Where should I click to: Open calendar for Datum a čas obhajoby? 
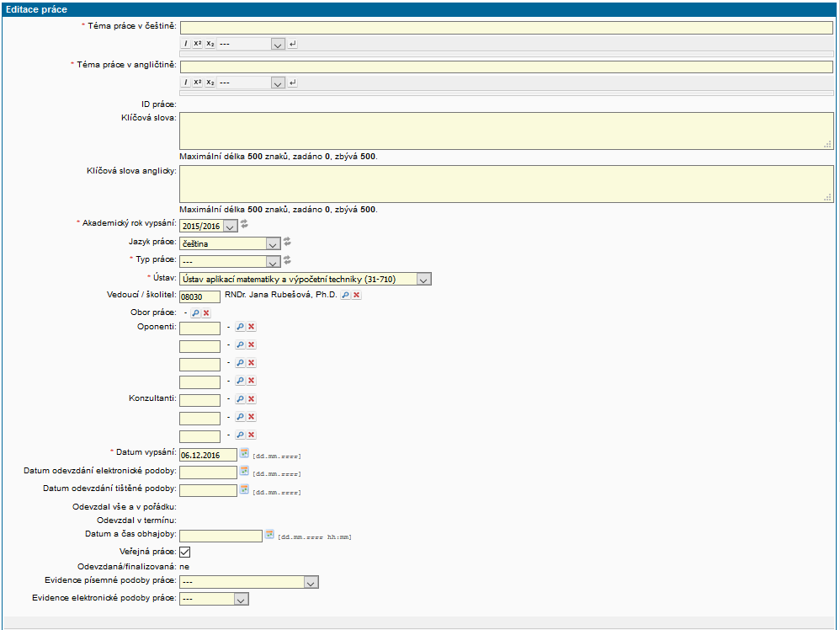pyautogui.click(x=269, y=534)
